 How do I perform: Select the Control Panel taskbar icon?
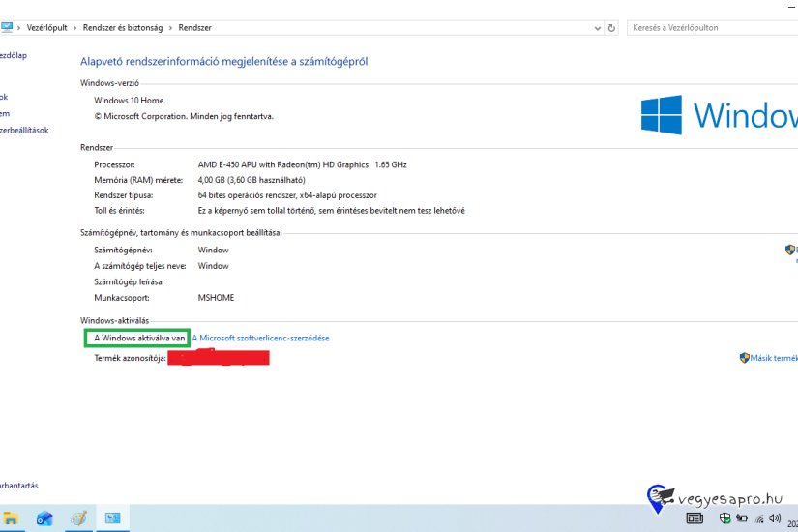pyautogui.click(x=111, y=518)
